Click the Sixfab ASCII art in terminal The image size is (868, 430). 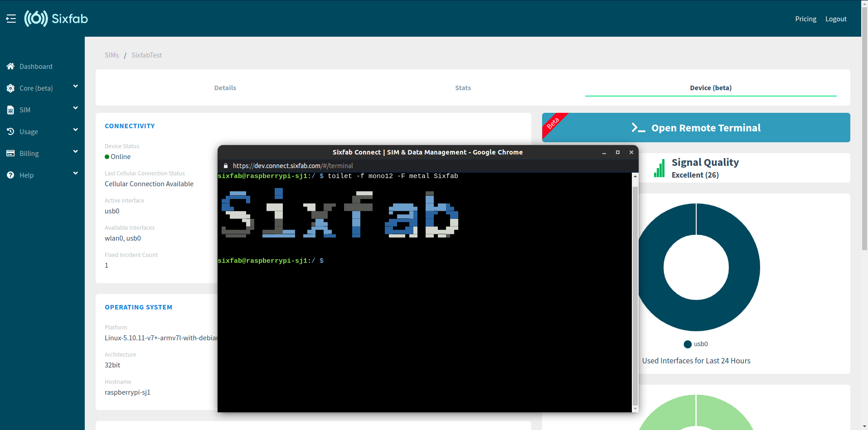pos(340,213)
